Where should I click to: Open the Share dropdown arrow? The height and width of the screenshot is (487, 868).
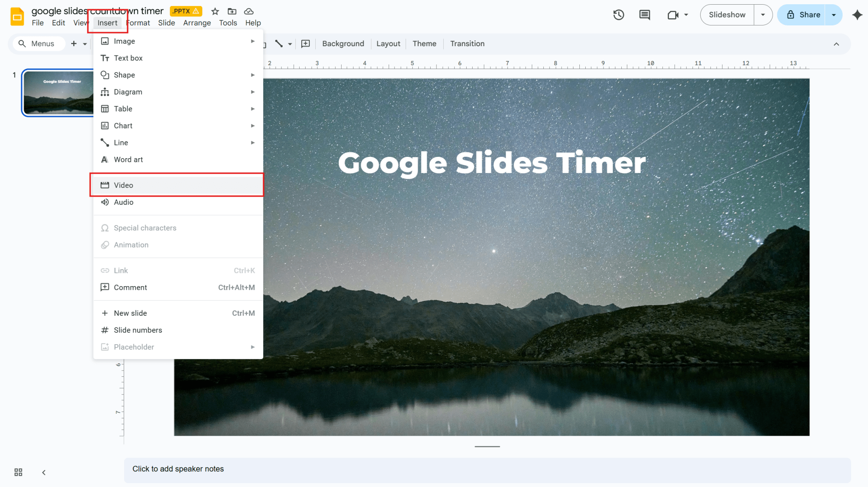(834, 14)
